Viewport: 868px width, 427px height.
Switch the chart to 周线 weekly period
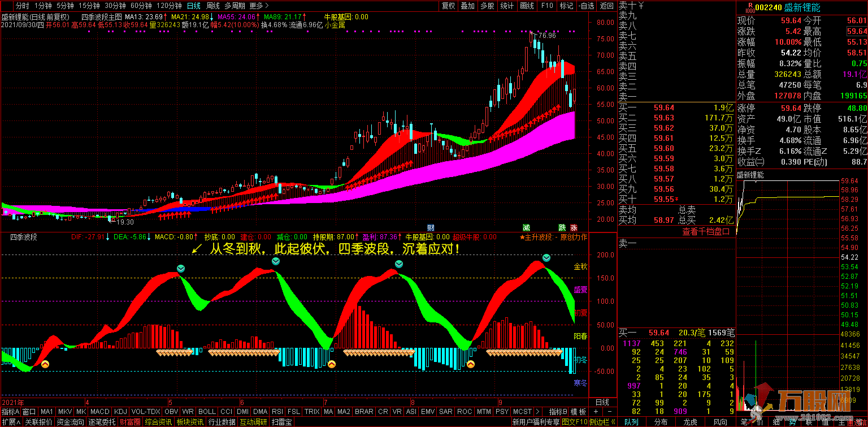click(213, 6)
